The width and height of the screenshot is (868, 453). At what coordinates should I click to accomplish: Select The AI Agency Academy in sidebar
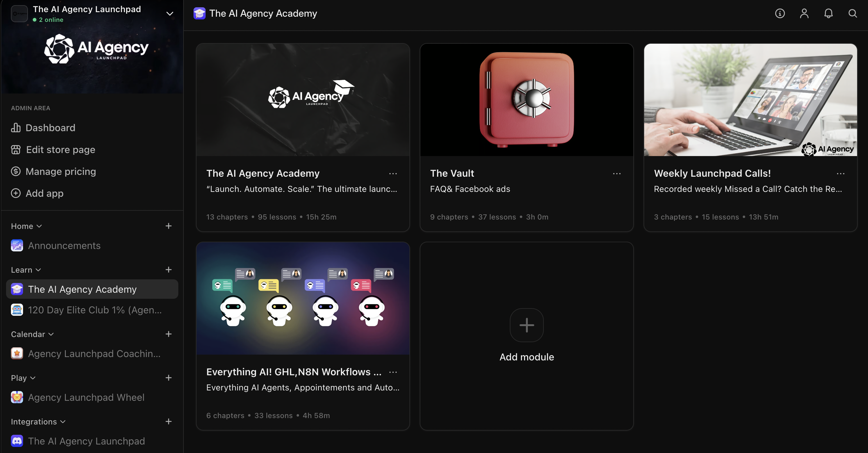[92, 289]
